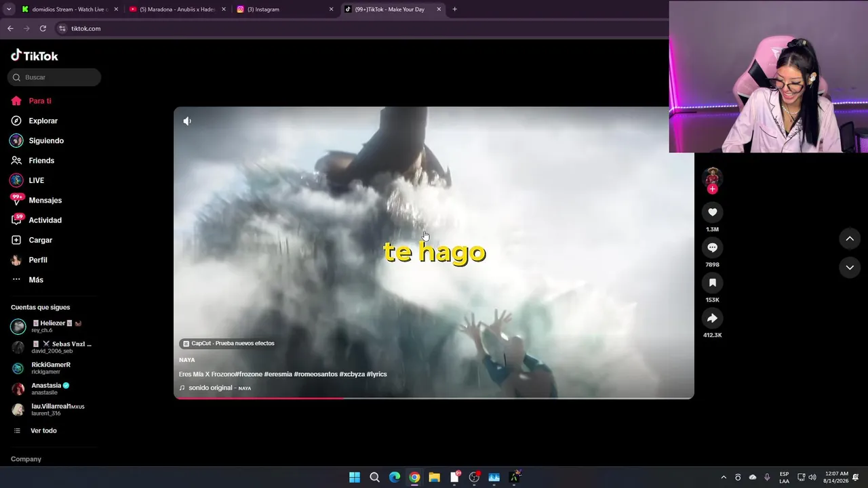Open the CapCut effects link
Viewport: 868px width, 488px height.
tap(228, 344)
